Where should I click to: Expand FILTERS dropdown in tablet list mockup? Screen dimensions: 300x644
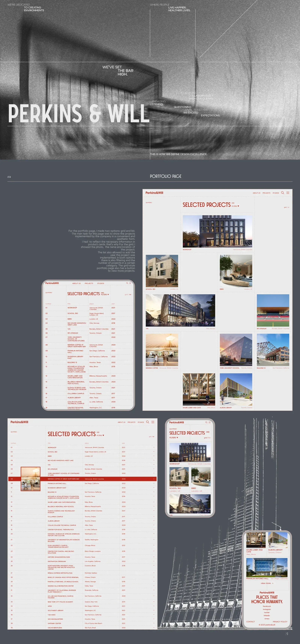coord(105,294)
